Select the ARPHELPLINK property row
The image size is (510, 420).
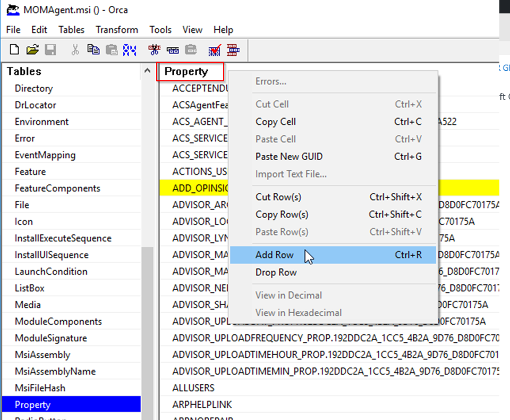202,405
